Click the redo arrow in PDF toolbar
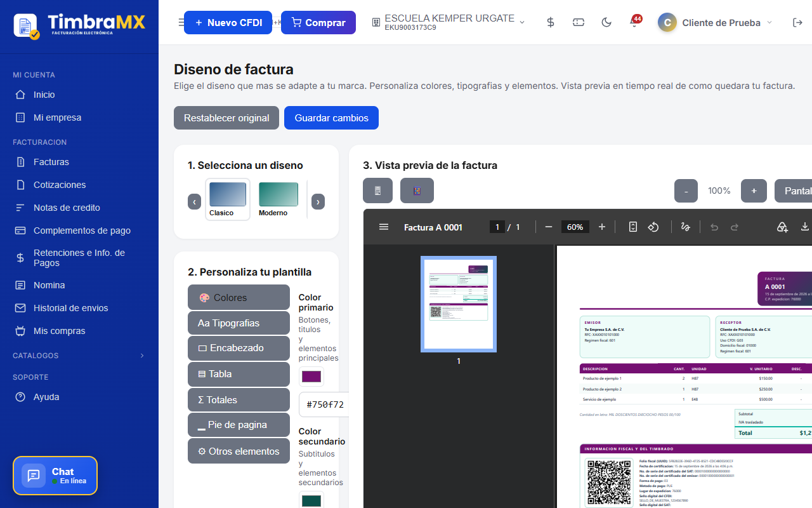Screen dimensions: 812x508 [735, 227]
